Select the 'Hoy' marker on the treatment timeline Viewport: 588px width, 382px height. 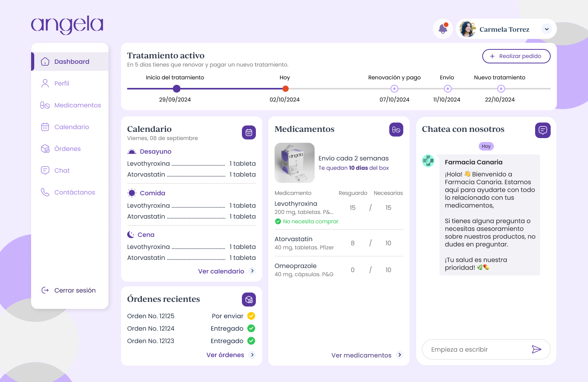(285, 89)
